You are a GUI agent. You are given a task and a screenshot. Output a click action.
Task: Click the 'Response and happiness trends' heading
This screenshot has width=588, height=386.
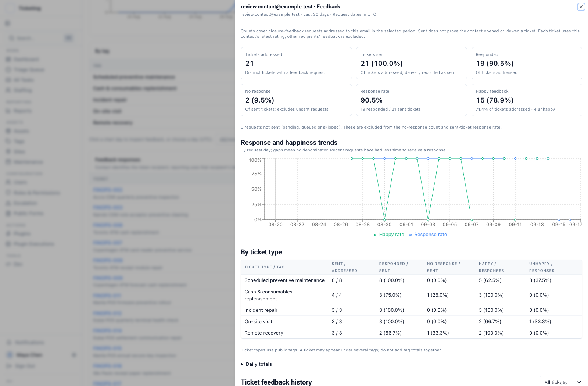click(289, 143)
